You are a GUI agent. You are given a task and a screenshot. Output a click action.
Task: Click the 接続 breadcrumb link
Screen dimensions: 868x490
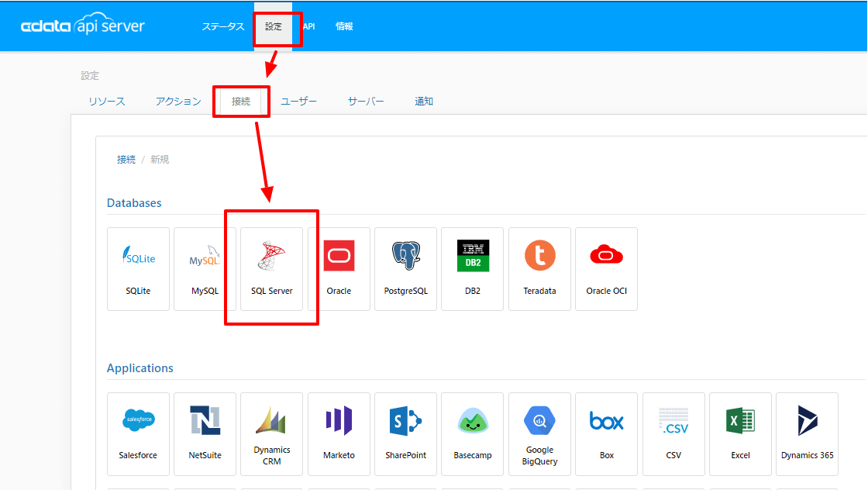click(x=126, y=160)
